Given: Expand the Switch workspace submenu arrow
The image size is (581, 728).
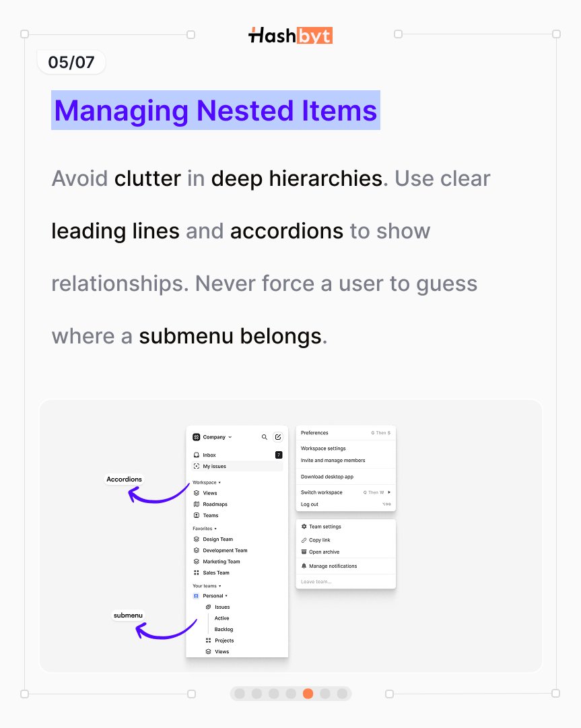Looking at the screenshot, I should (389, 492).
